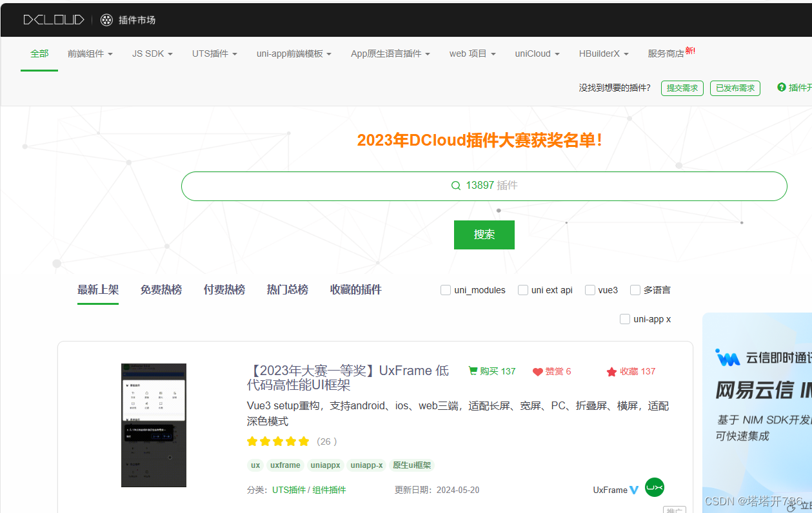Click the 原生ui框架 tag

(x=412, y=465)
